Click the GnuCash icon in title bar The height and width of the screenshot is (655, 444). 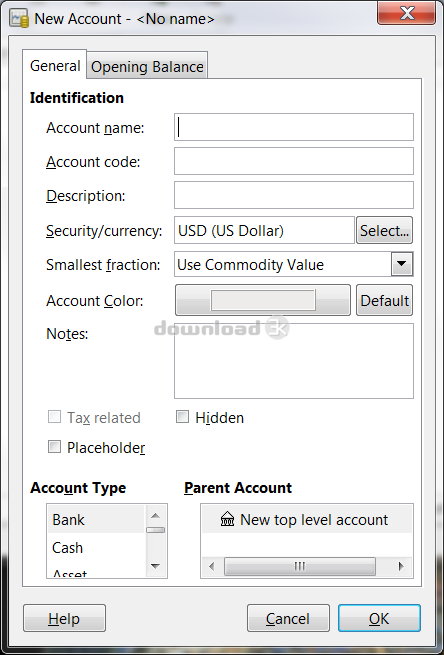point(19,19)
